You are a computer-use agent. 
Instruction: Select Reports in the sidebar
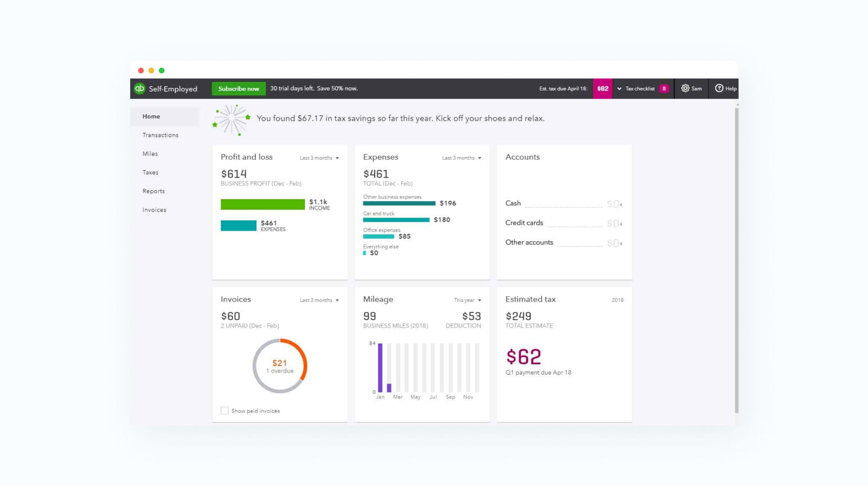click(x=153, y=191)
